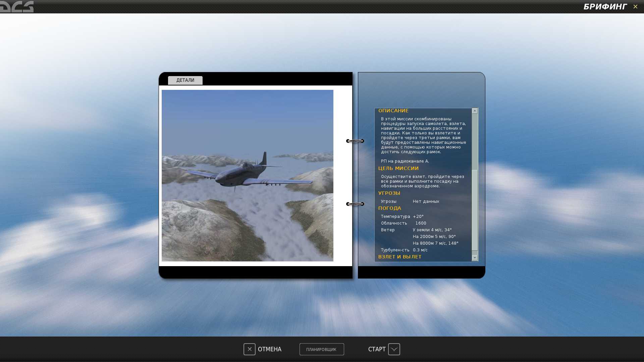Click the Турбулен-сть label

click(395, 250)
